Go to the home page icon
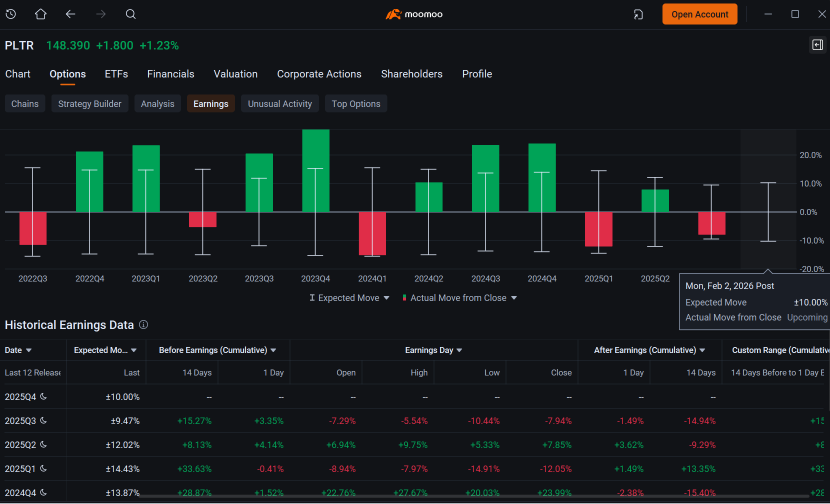 [40, 14]
